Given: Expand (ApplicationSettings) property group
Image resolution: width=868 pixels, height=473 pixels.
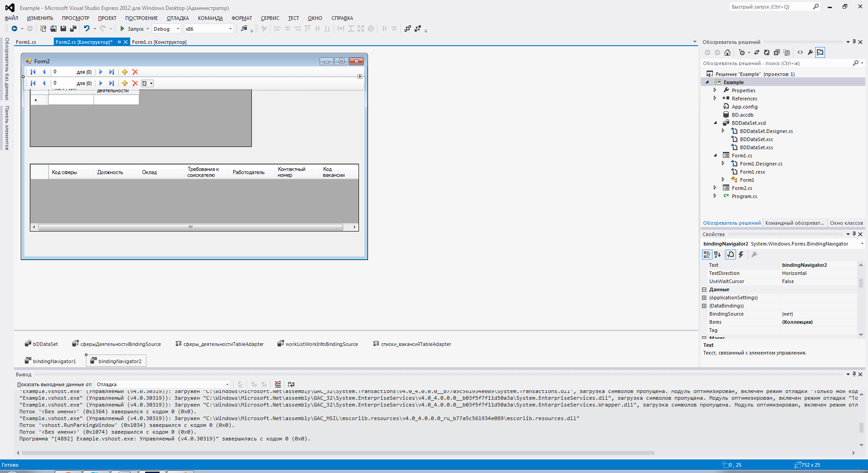Looking at the screenshot, I should click(704, 298).
